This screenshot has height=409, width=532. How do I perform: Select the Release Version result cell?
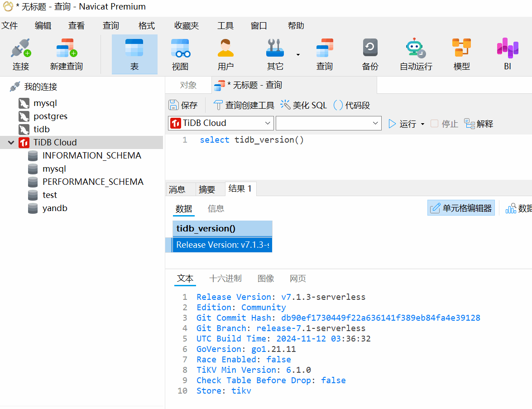(x=222, y=245)
